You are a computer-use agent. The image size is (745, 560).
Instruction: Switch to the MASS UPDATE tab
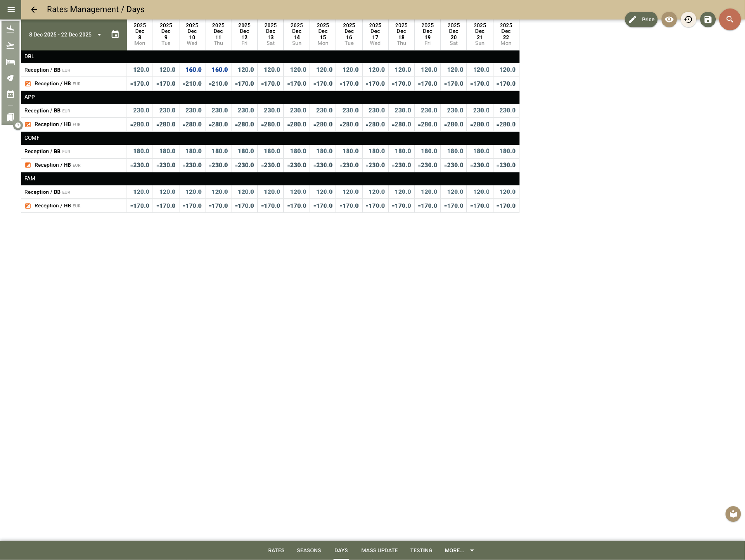point(379,550)
